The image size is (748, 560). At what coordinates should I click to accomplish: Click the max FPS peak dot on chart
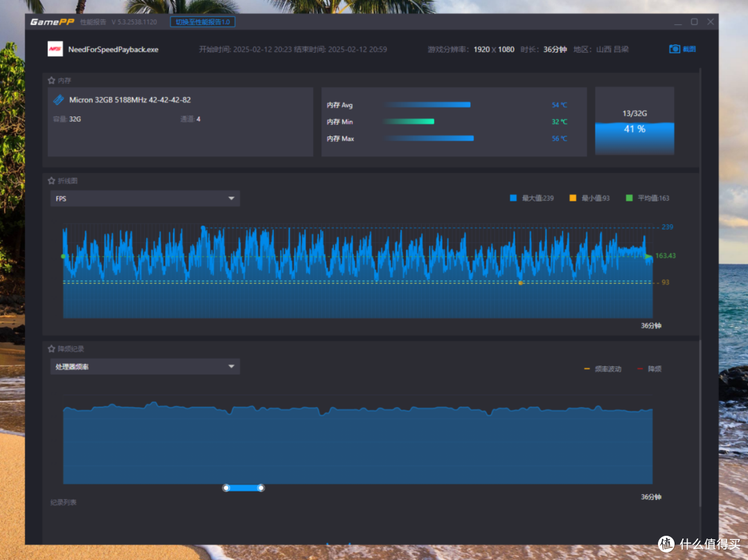coord(203,228)
